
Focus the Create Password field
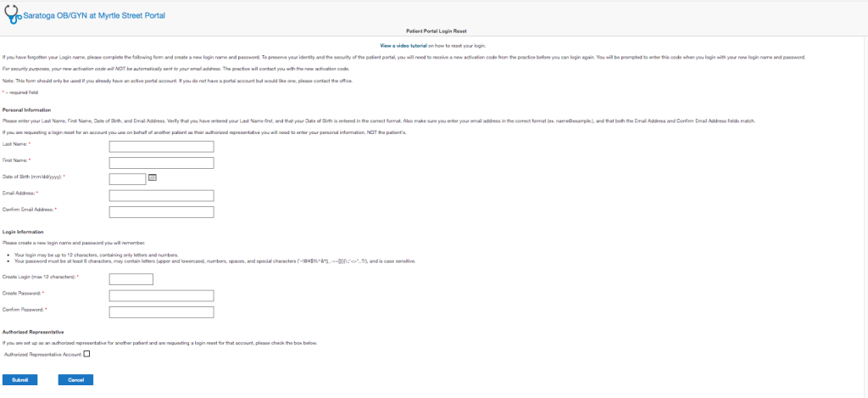(162, 295)
